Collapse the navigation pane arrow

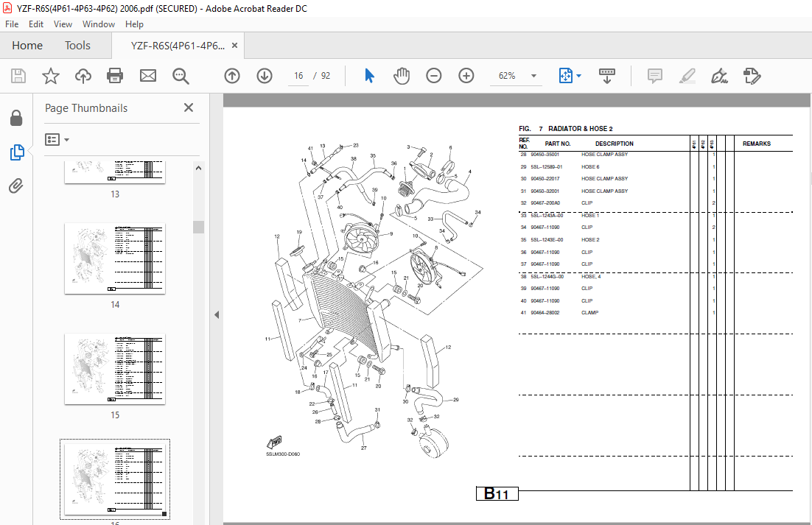click(x=217, y=314)
